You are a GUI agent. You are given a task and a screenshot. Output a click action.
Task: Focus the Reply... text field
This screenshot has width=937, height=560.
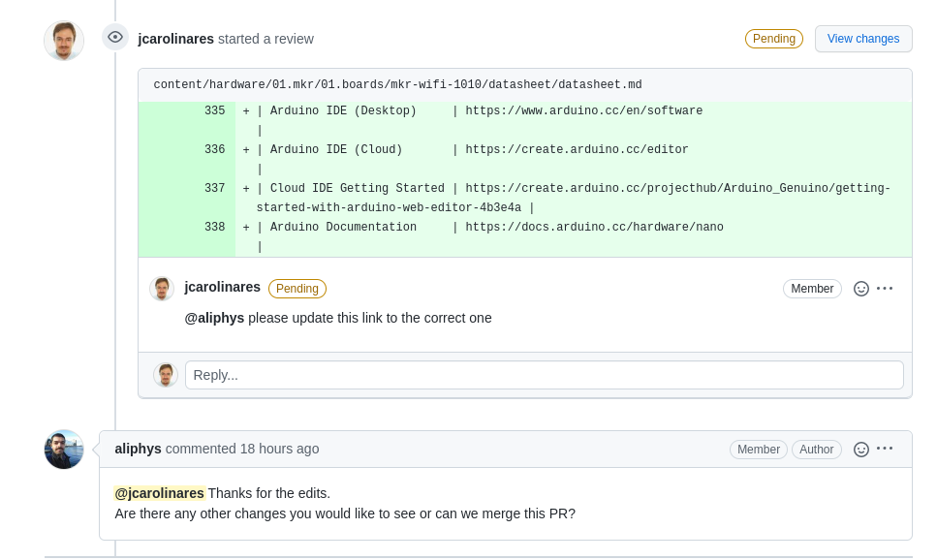coord(545,375)
